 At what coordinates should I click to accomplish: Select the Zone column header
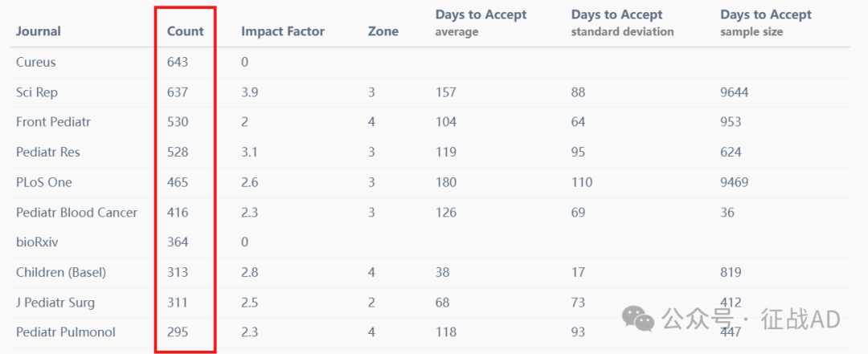383,31
